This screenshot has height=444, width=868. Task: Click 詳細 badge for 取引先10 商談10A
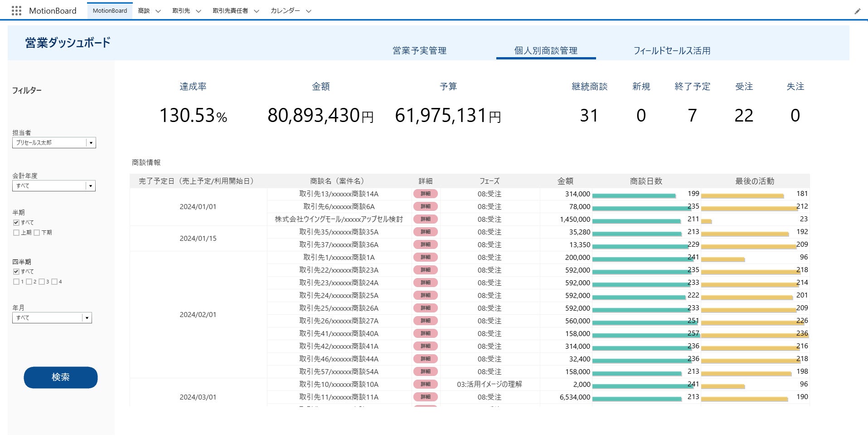click(x=425, y=385)
